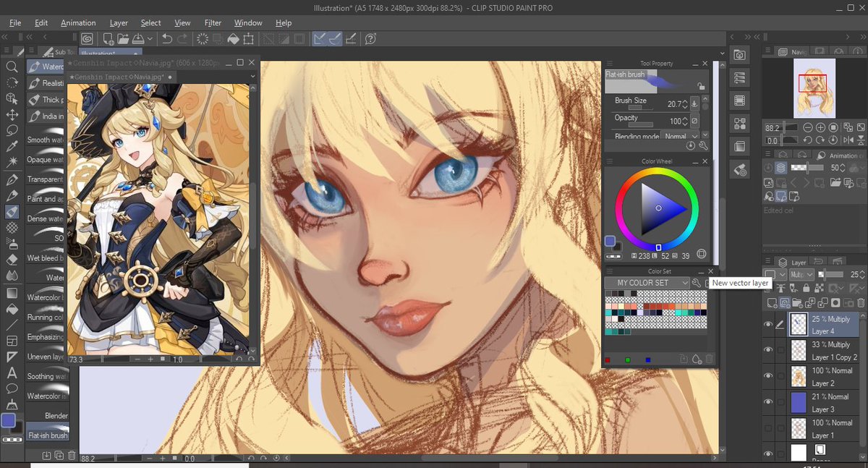Show Layer 1 by its visibility box
The height and width of the screenshot is (468, 868).
(x=768, y=428)
